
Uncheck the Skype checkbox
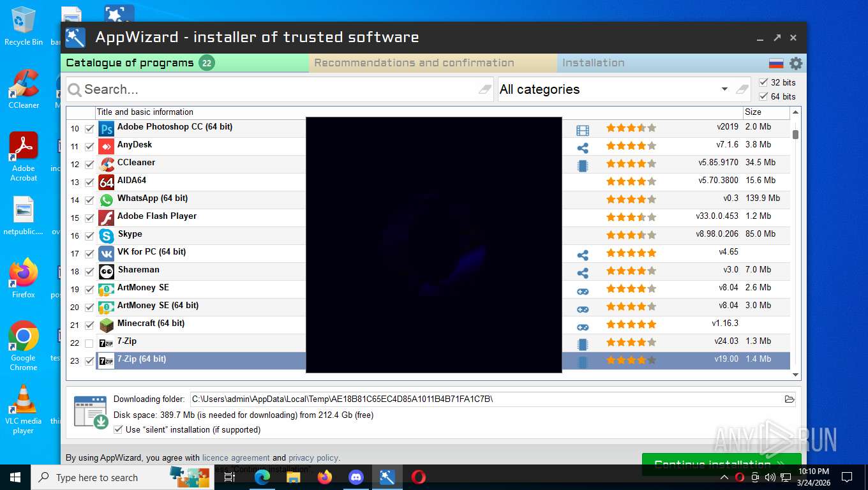click(89, 236)
